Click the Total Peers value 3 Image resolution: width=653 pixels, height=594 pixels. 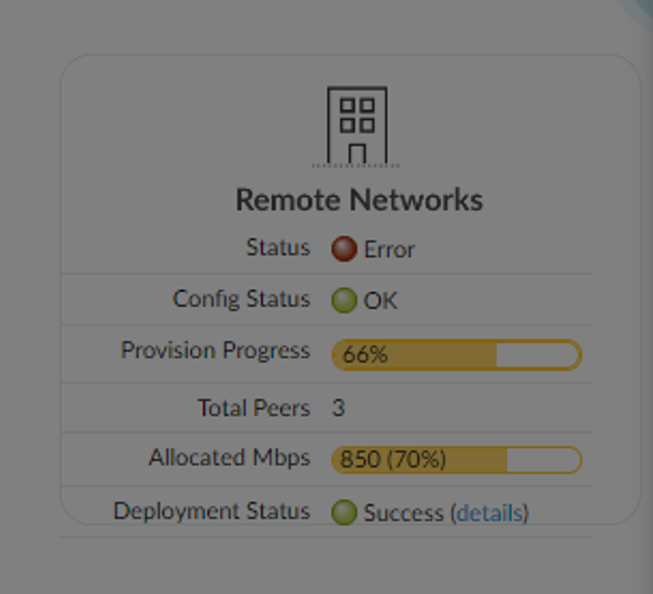339,408
